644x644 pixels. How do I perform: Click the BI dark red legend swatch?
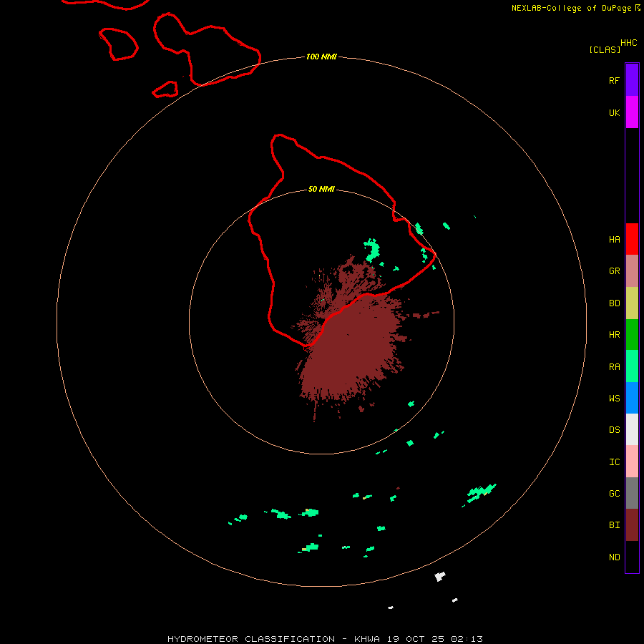[x=632, y=525]
